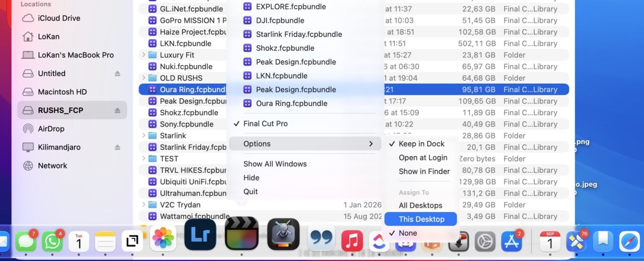The image size is (644, 261).
Task: Select Wattamoi.fcpbundle row
Action: pyautogui.click(x=354, y=217)
